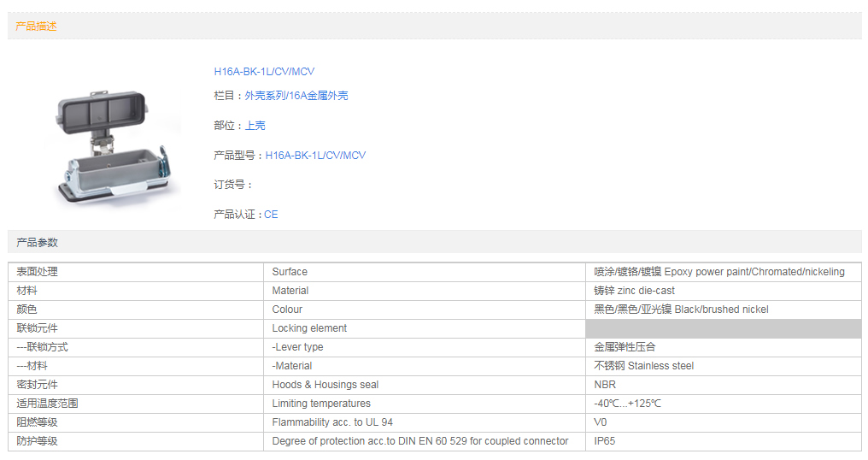Open the H16A-BK-1L/CV/MCV title link above 栏目
The image size is (868, 460).
coord(264,72)
